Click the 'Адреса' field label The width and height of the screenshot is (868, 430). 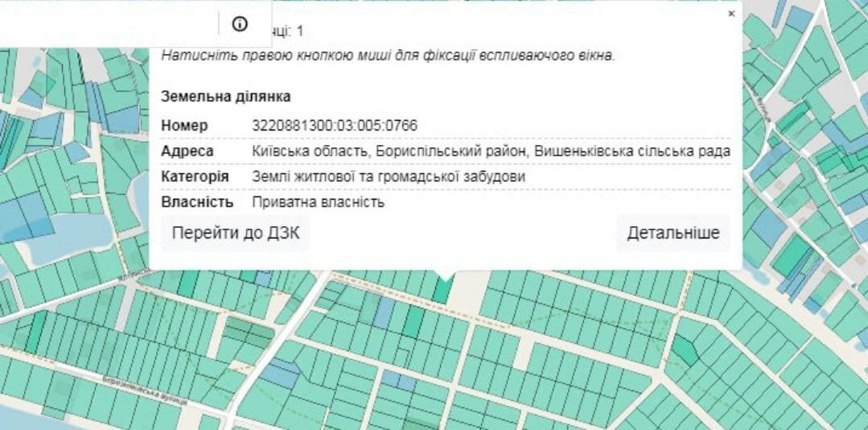187,151
